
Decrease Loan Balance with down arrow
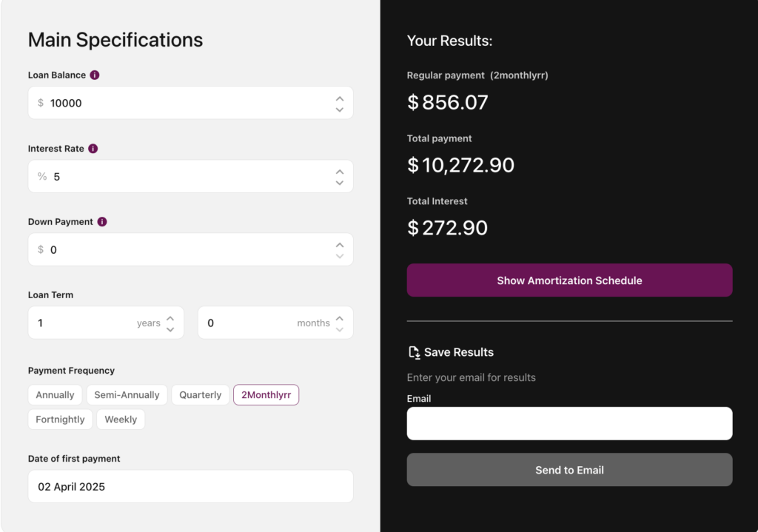[x=339, y=110]
